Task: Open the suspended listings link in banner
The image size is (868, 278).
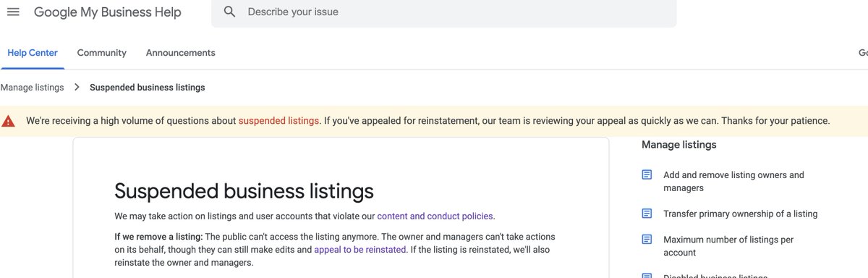Action: 278,121
